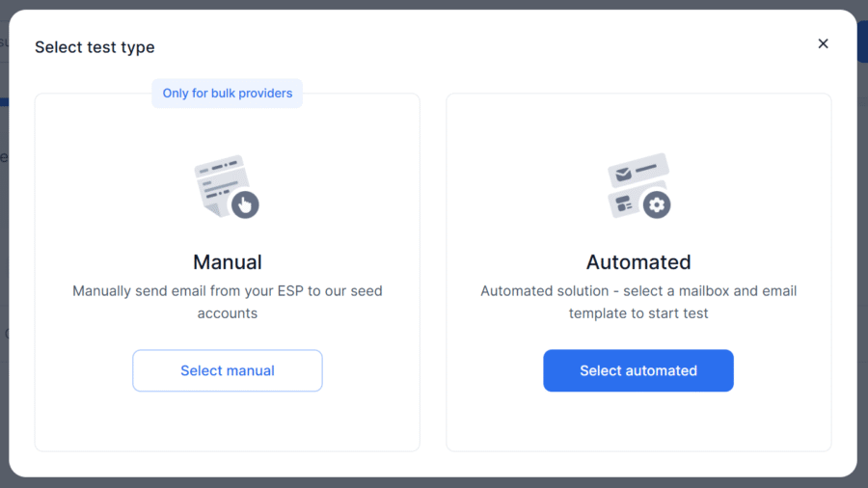Click the gear badge on Automated icon

tap(658, 204)
